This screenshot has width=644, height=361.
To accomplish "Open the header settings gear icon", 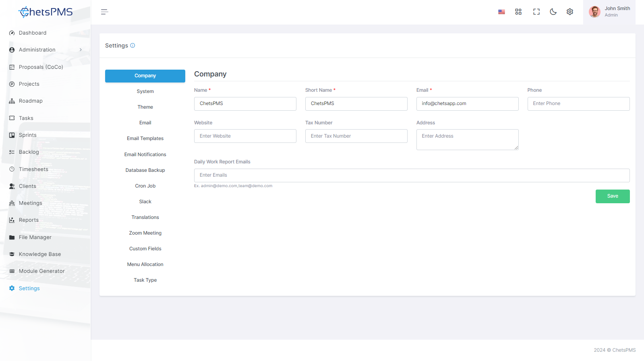I will [x=570, y=12].
